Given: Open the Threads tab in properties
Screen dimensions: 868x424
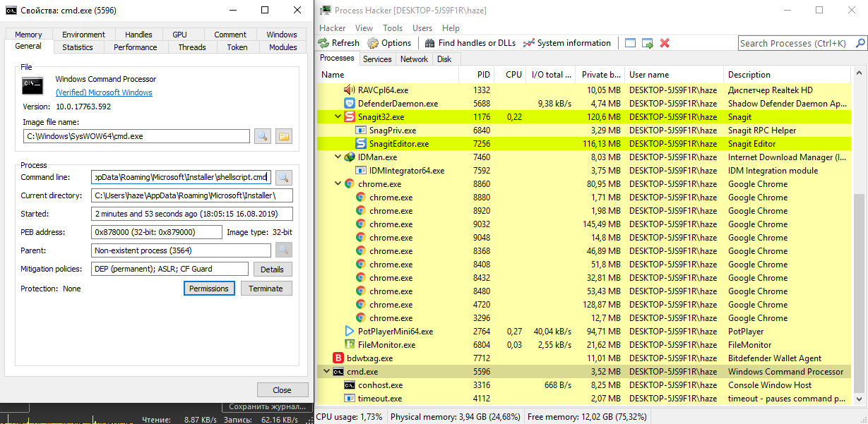Looking at the screenshot, I should click(x=192, y=47).
